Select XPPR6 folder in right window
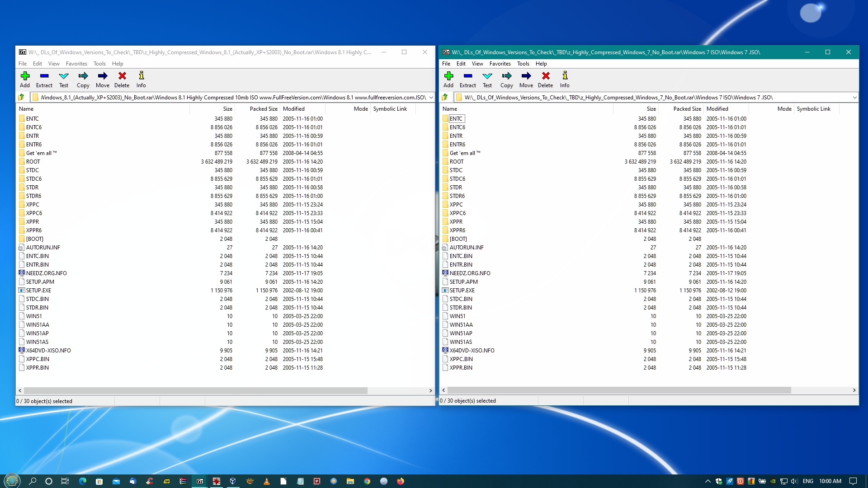The height and width of the screenshot is (488, 868). point(457,230)
